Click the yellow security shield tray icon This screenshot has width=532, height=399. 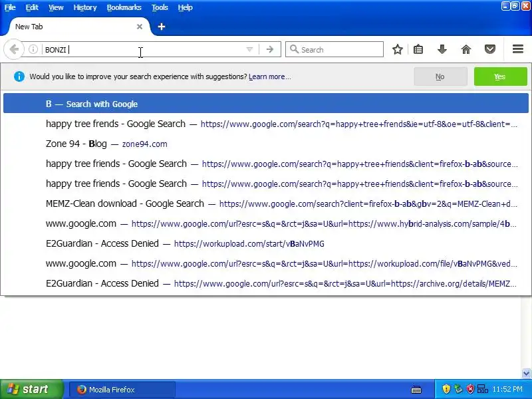point(446,389)
